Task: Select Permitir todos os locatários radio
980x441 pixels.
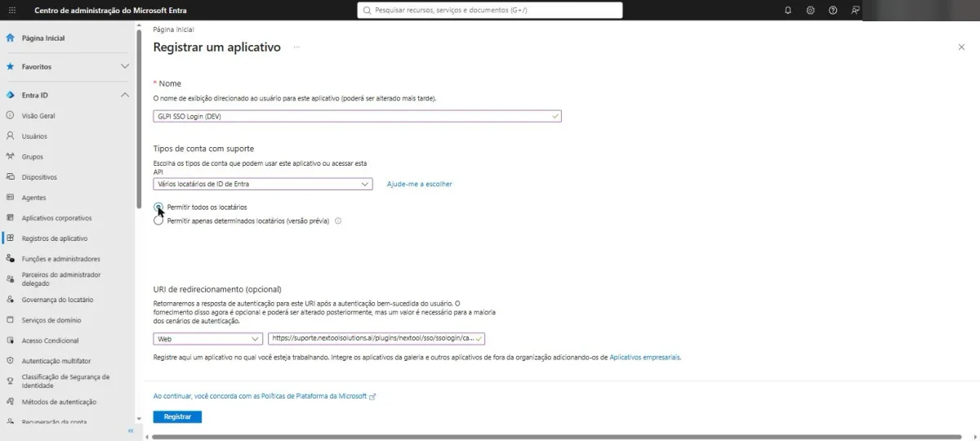Action: [x=158, y=207]
